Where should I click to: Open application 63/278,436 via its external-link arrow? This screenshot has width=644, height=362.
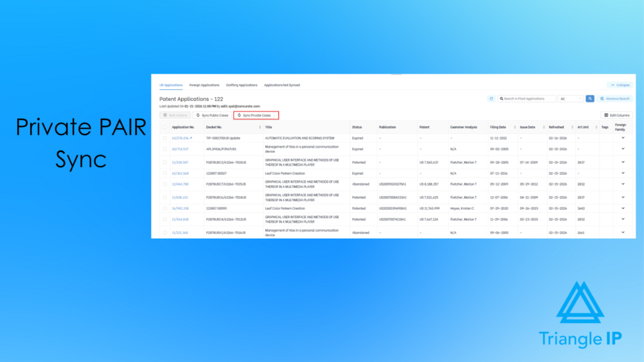(x=189, y=138)
